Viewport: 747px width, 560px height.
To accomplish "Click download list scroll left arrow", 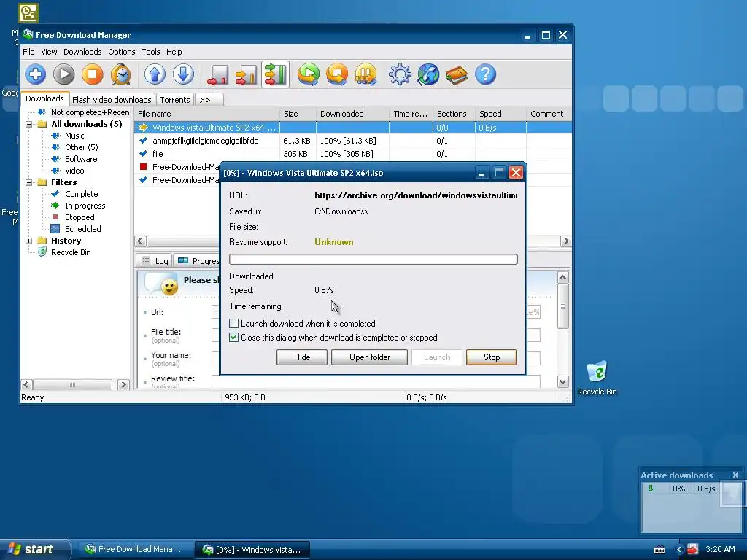I will [x=140, y=241].
